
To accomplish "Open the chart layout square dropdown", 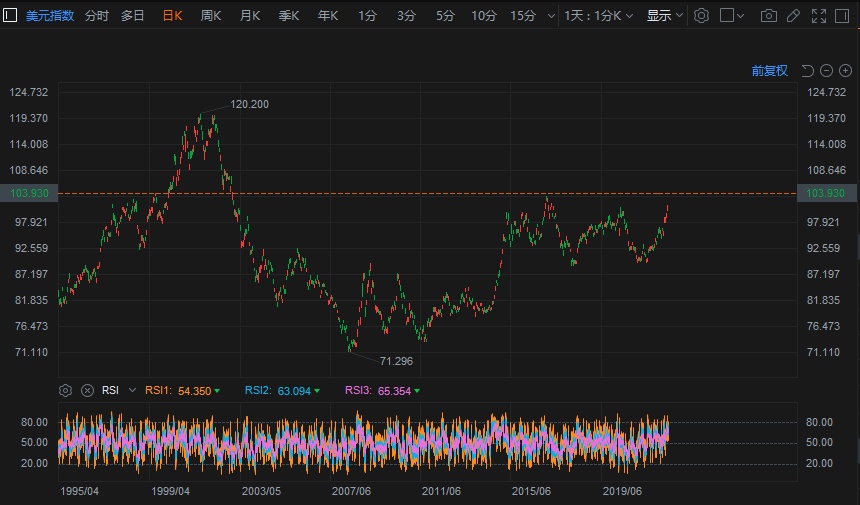I will (x=733, y=16).
